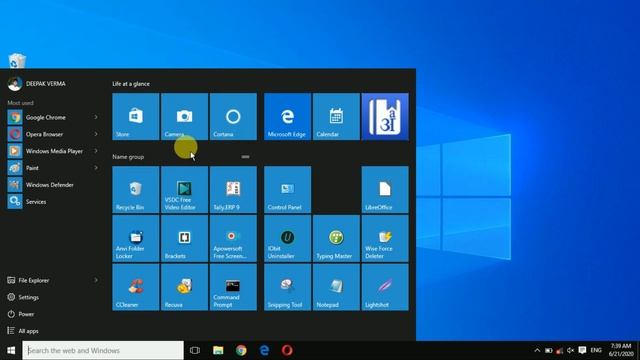Expand Opera Browser jump list arrow
Screen dimensions: 640x360
click(x=96, y=134)
